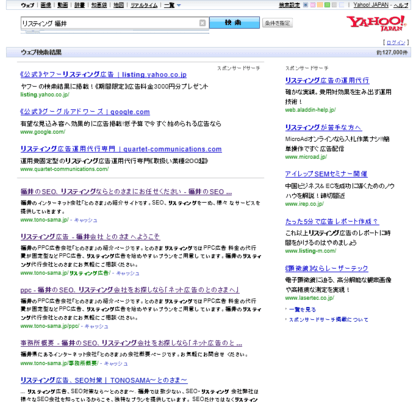Click the blue 検索 button
This screenshot has width=416, height=409.
(234, 23)
